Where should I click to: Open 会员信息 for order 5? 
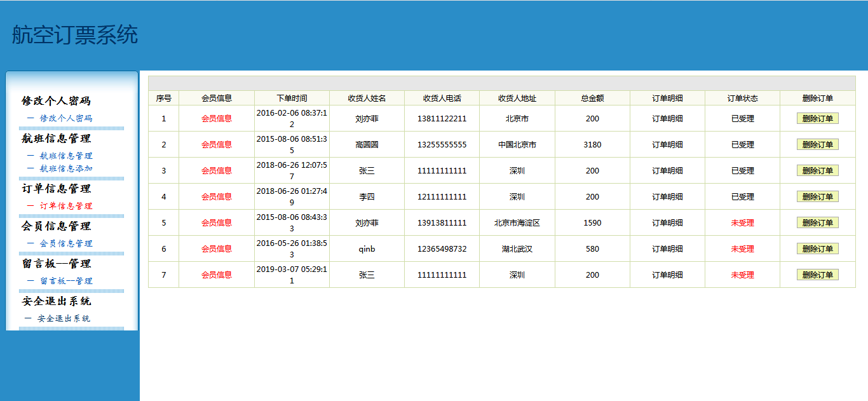pos(217,223)
